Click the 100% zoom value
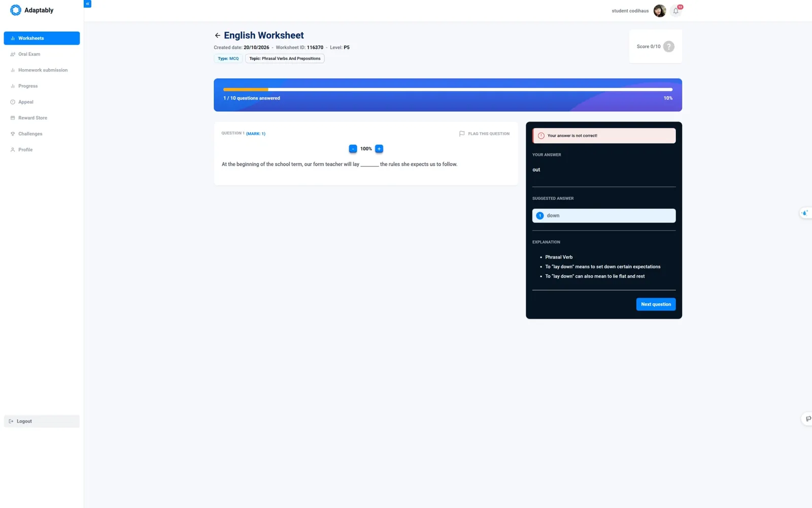Viewport: 812px width, 508px height. 366,149
